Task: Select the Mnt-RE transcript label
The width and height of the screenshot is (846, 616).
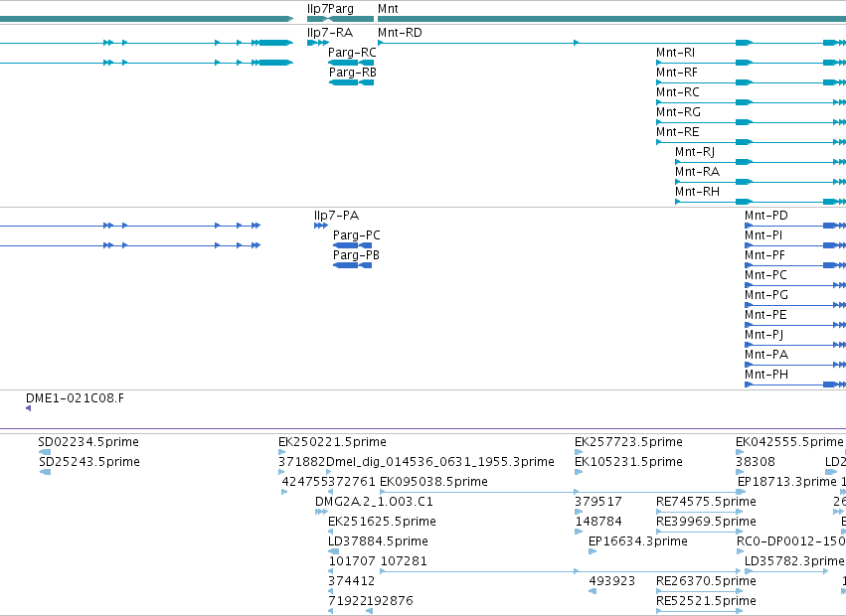Action: pyautogui.click(x=678, y=132)
